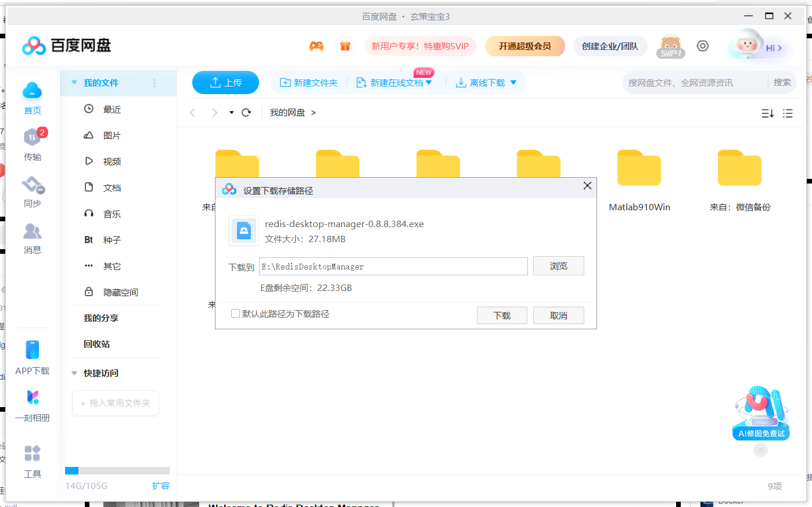
Task: Click the redis-desktop-manager-0.8.8.384.exe file name
Action: pos(344,224)
